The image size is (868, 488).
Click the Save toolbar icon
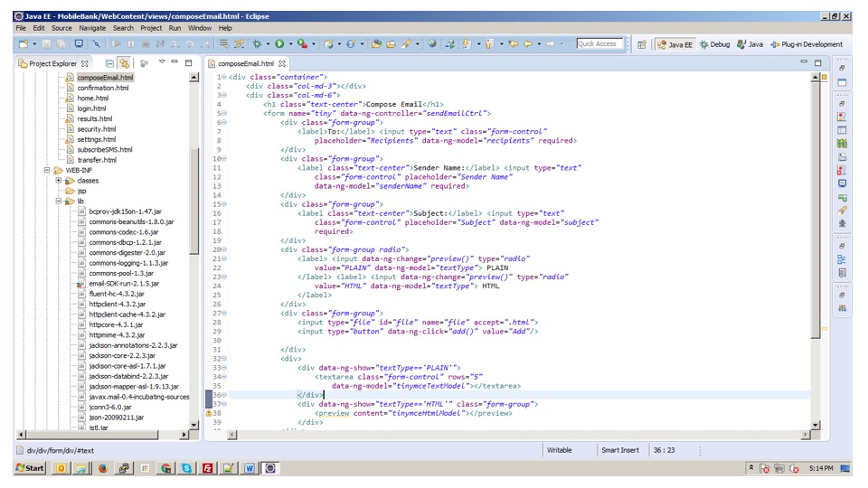[x=46, y=43]
